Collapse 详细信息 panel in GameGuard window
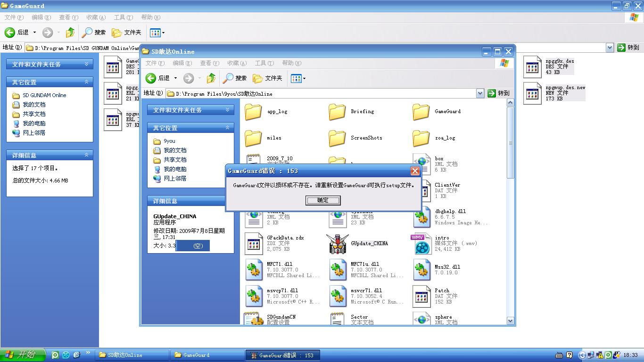 [x=86, y=155]
